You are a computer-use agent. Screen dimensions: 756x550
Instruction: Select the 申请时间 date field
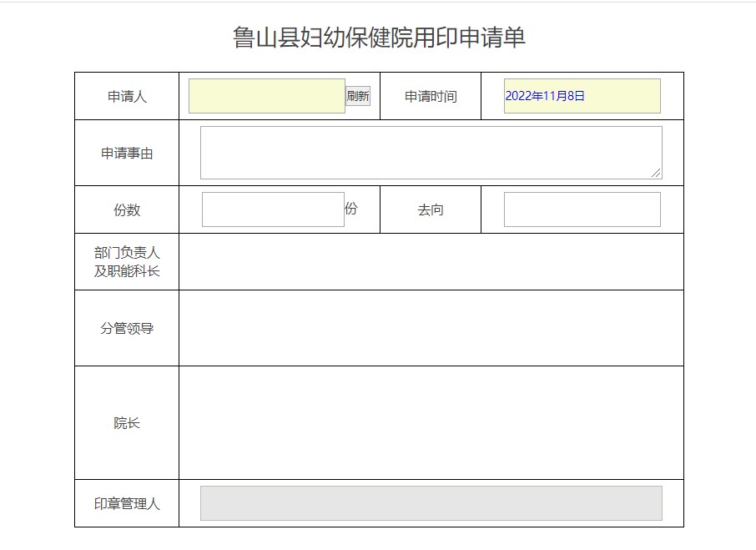tap(582, 96)
